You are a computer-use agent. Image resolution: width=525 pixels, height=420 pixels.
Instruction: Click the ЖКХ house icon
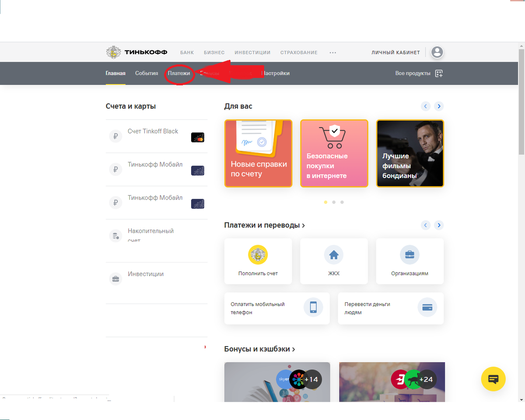(x=334, y=255)
